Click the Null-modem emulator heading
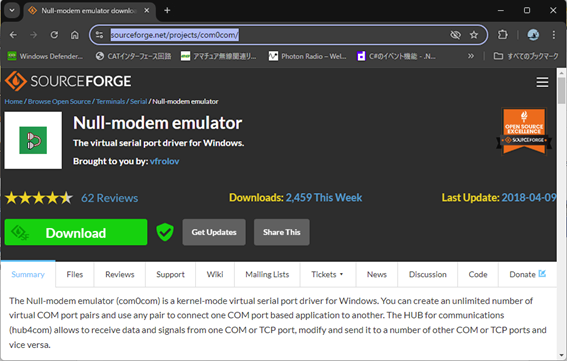The width and height of the screenshot is (567, 361). click(x=158, y=123)
